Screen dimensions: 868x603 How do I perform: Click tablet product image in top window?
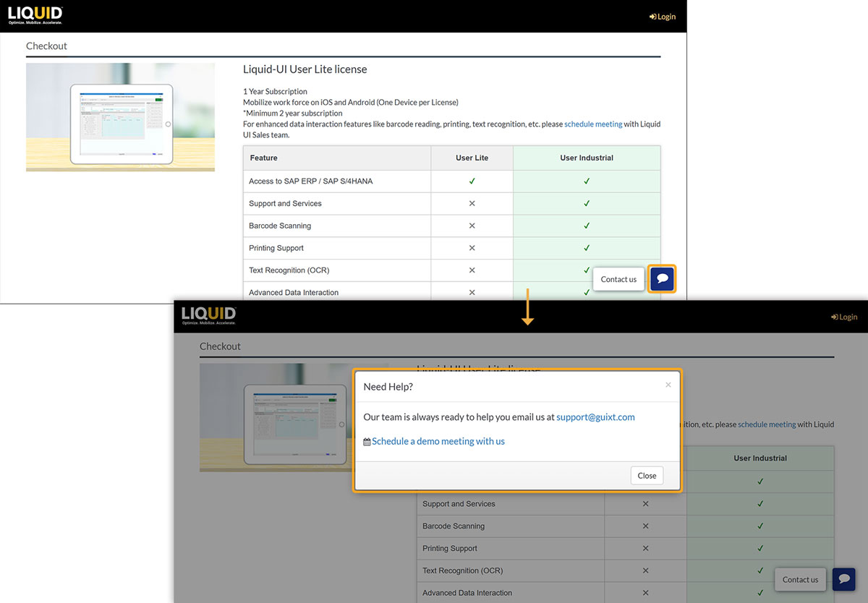coord(120,117)
